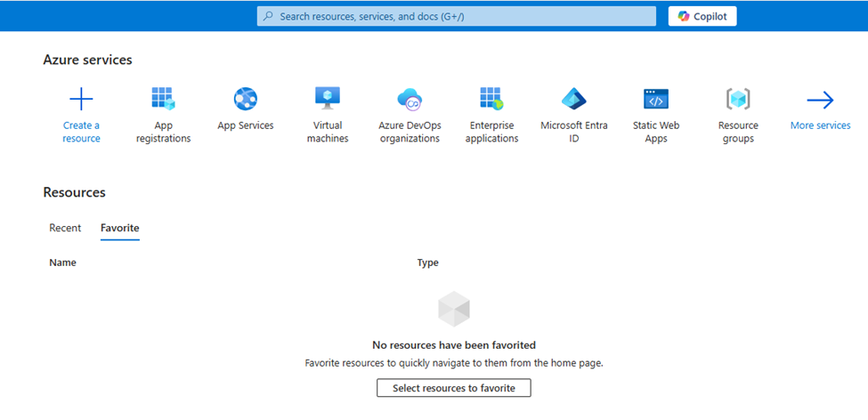This screenshot has width=868, height=420.
Task: Open Azure DevOps organizations icon
Action: pos(410,99)
